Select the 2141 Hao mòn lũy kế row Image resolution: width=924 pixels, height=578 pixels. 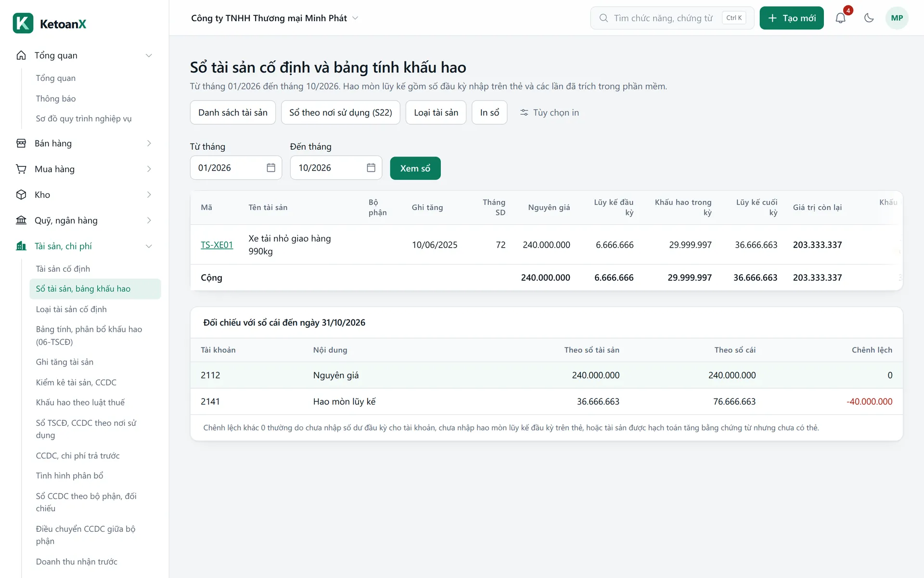(546, 402)
